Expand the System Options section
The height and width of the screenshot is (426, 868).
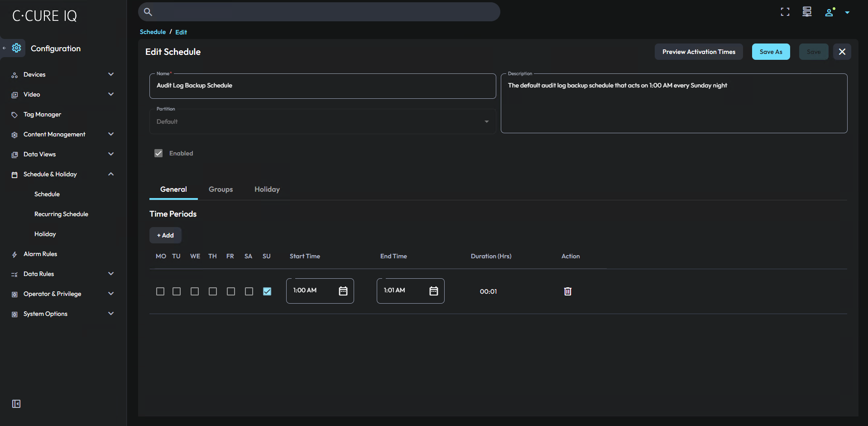point(111,313)
